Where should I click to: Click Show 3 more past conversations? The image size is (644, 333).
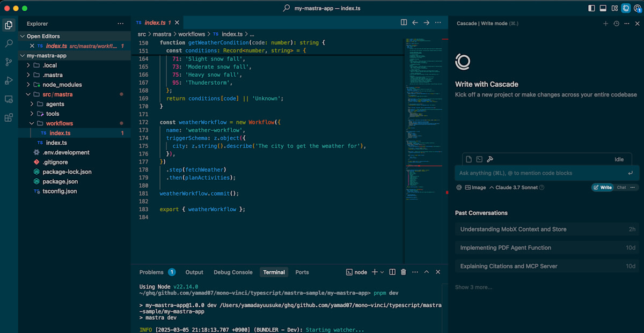(x=473, y=287)
